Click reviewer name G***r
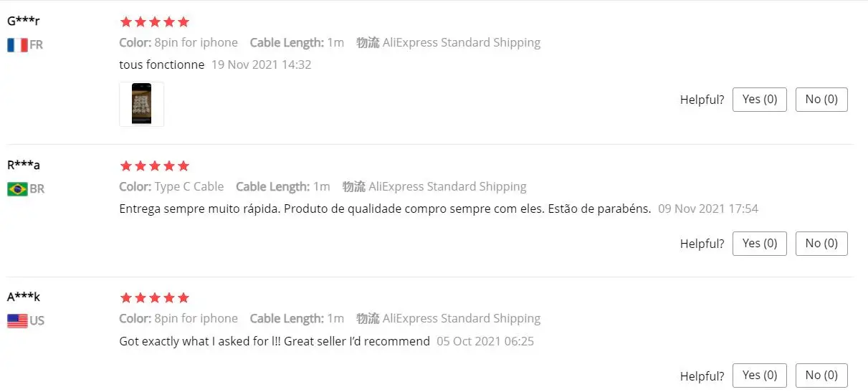 pos(24,20)
